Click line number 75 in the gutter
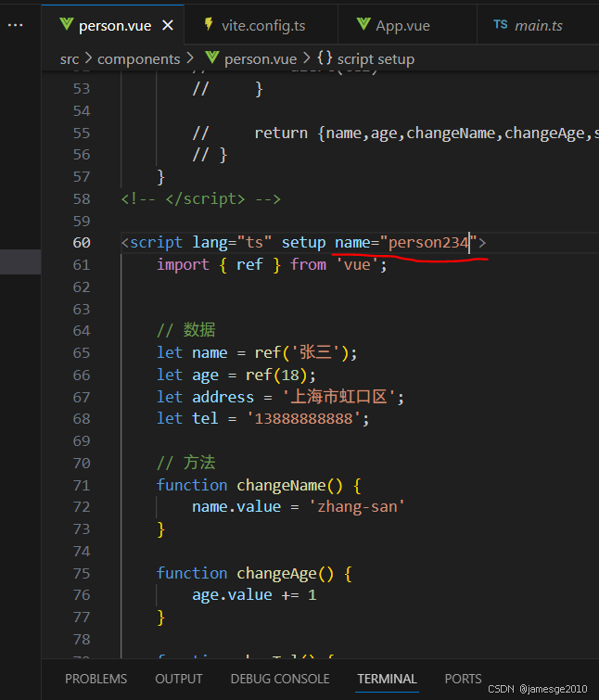 [x=82, y=574]
